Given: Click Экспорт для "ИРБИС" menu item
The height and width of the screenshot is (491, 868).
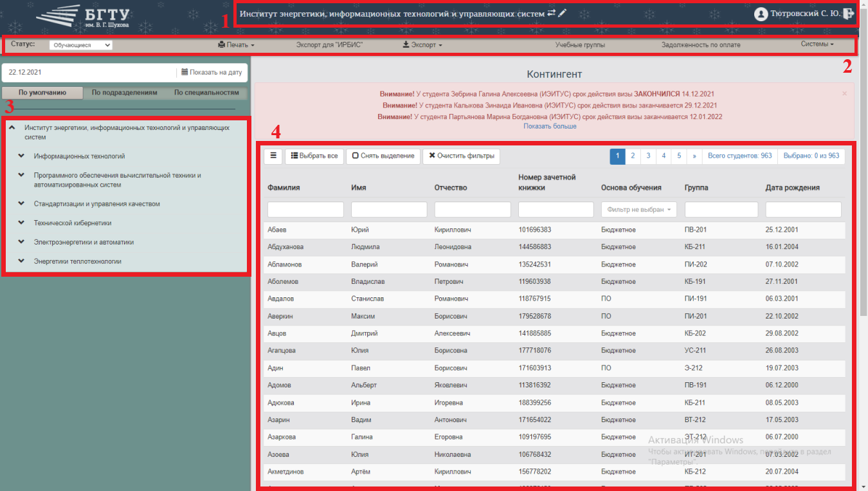Looking at the screenshot, I should [329, 45].
